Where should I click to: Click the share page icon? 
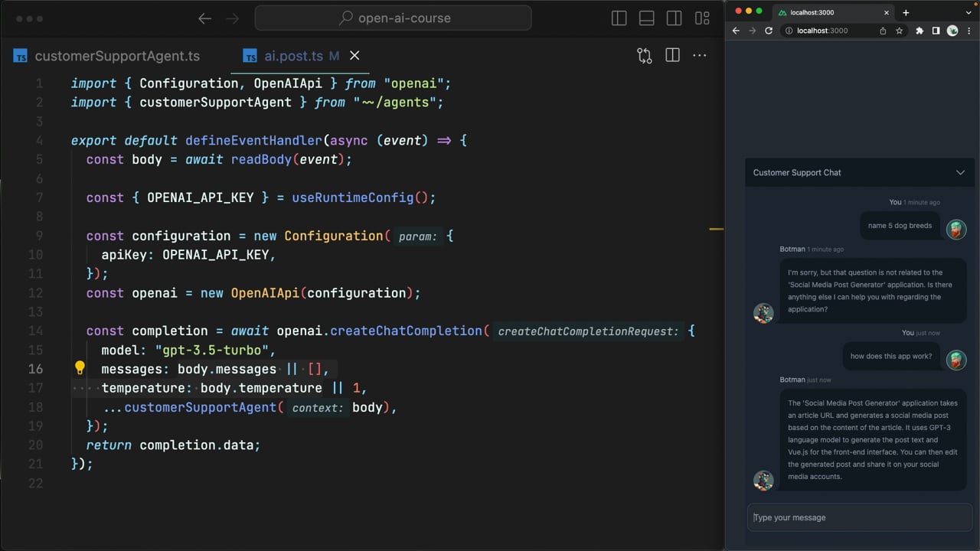[883, 31]
